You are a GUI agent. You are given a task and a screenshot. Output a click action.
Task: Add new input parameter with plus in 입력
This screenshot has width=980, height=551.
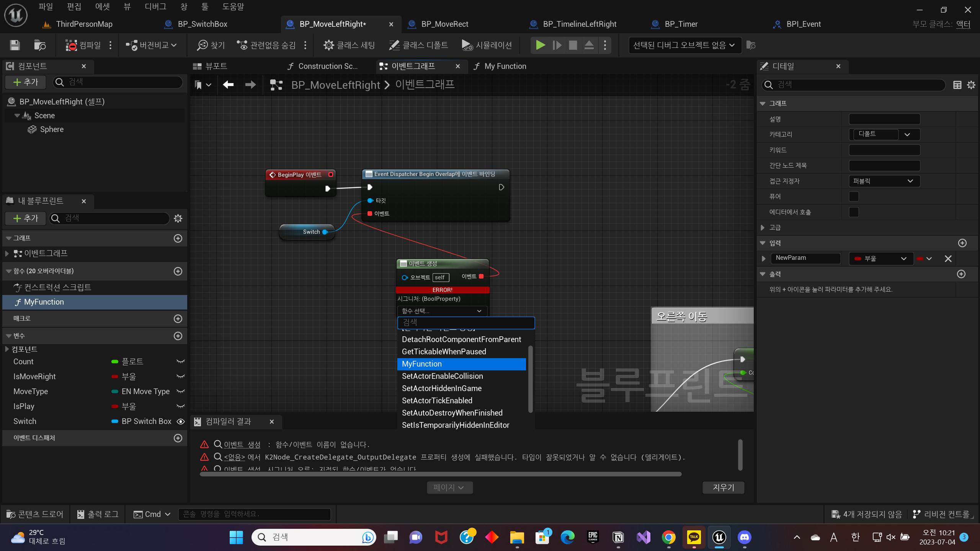(962, 243)
